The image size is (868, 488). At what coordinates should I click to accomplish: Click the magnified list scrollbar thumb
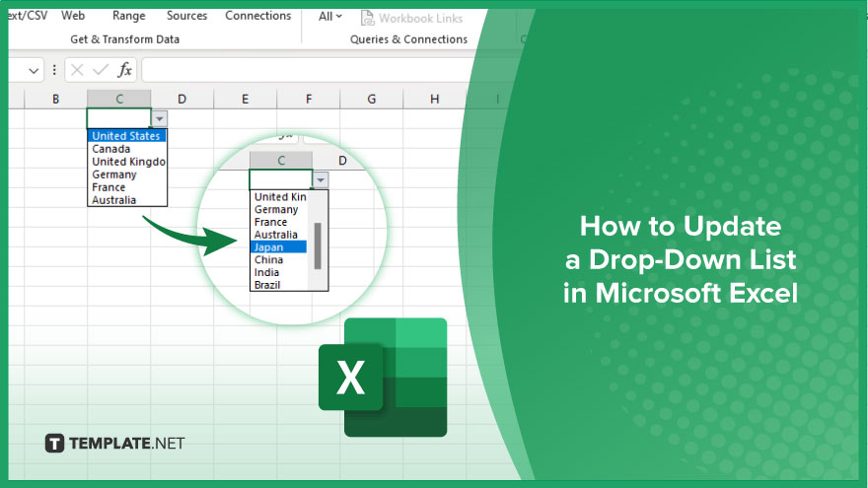click(x=318, y=245)
